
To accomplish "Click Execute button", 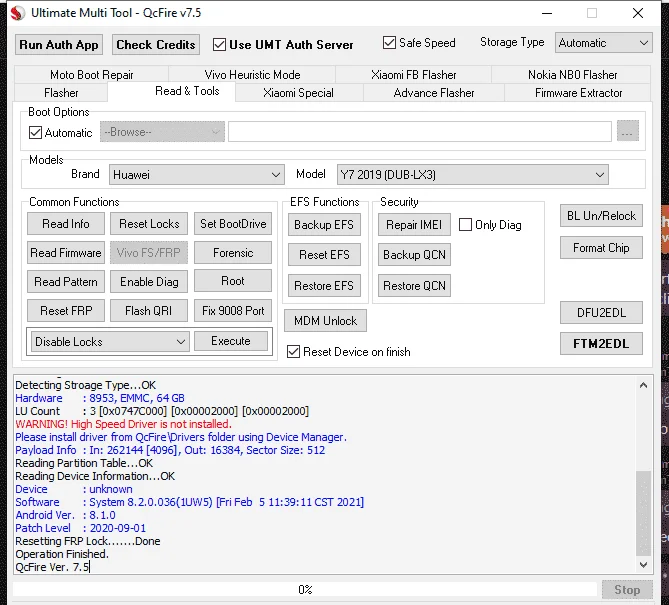I will pos(231,341).
